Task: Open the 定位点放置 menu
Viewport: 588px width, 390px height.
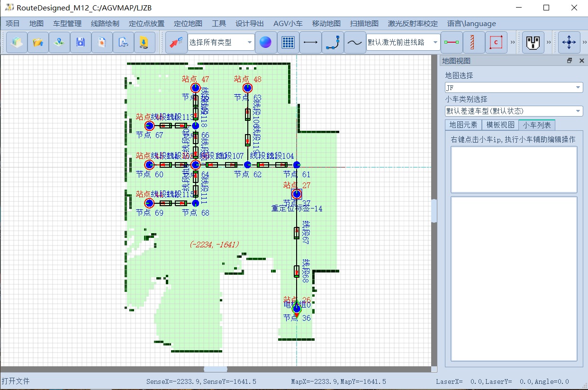Action: coord(146,23)
